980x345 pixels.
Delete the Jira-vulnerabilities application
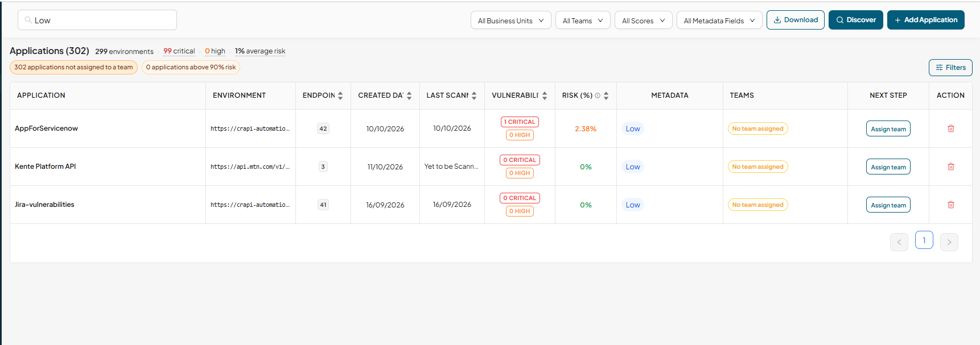(951, 205)
